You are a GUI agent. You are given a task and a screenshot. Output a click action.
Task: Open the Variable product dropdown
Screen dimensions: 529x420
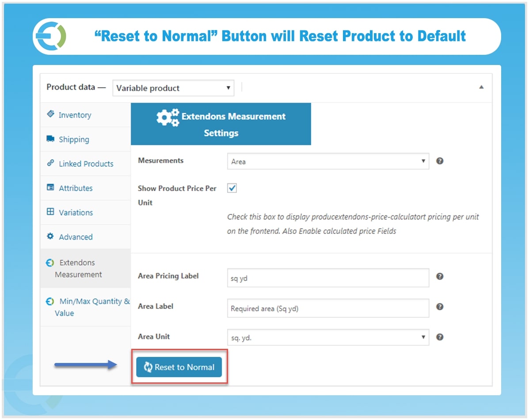coord(173,88)
